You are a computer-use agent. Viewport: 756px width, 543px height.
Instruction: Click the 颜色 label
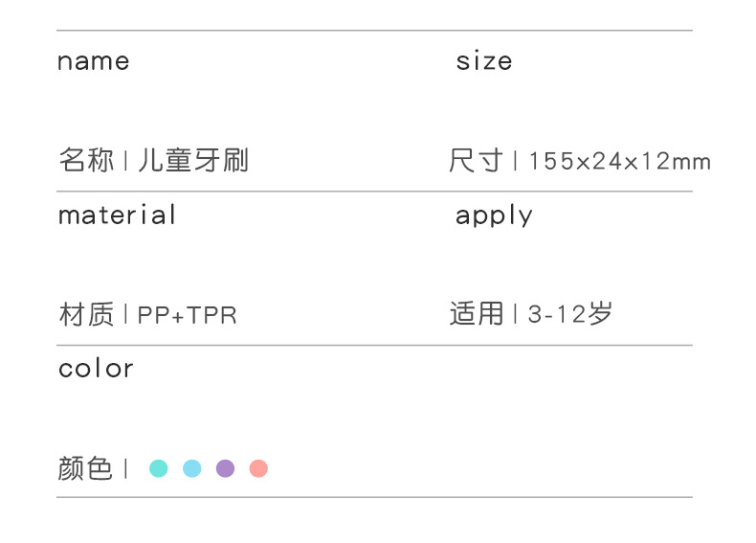point(85,468)
